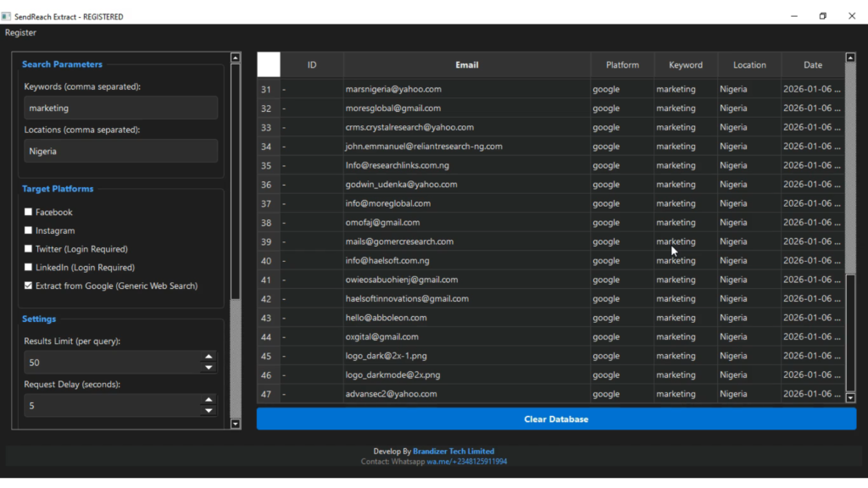Click the Locations field containing Nigeria
Image resolution: width=868 pixels, height=488 pixels.
click(120, 151)
